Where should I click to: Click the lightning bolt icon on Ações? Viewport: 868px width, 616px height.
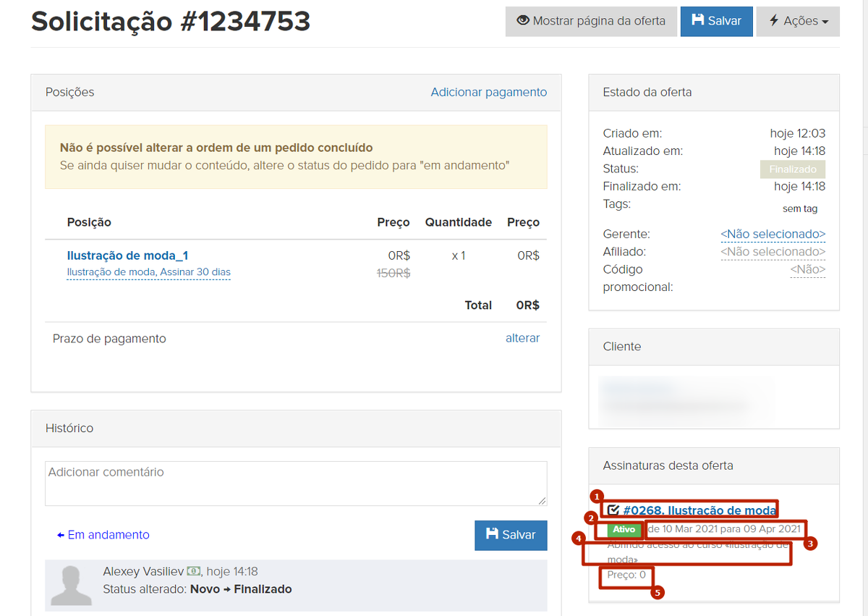pos(774,21)
